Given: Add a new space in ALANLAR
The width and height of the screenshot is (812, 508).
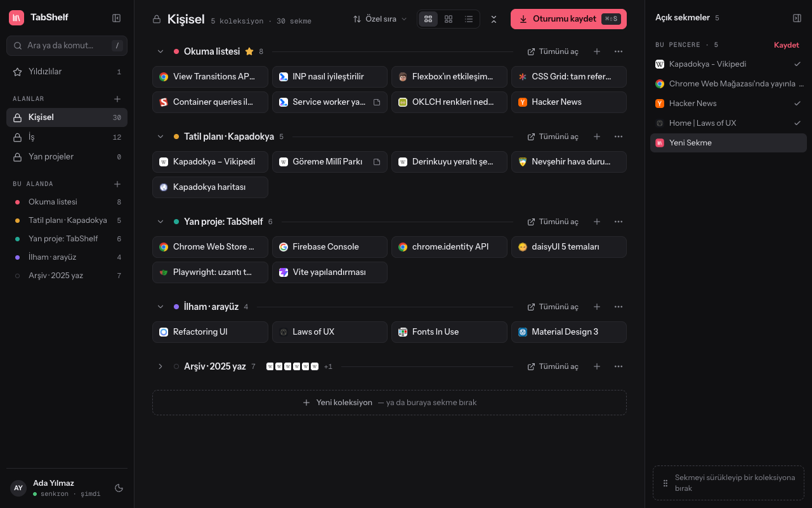Looking at the screenshot, I should [117, 99].
